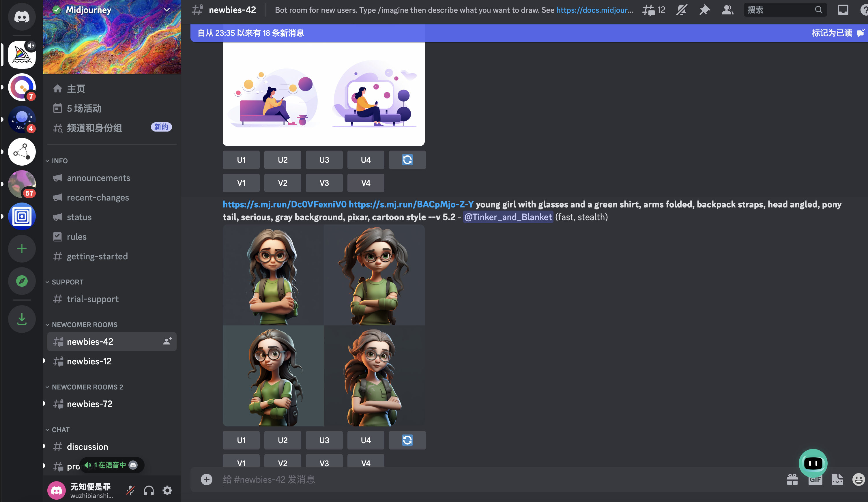
Task: Open 频道和身份组 browser
Action: [112, 128]
